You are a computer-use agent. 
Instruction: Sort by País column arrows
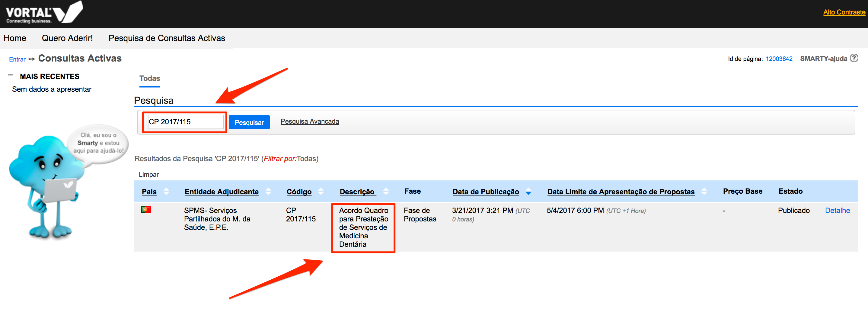pos(166,192)
